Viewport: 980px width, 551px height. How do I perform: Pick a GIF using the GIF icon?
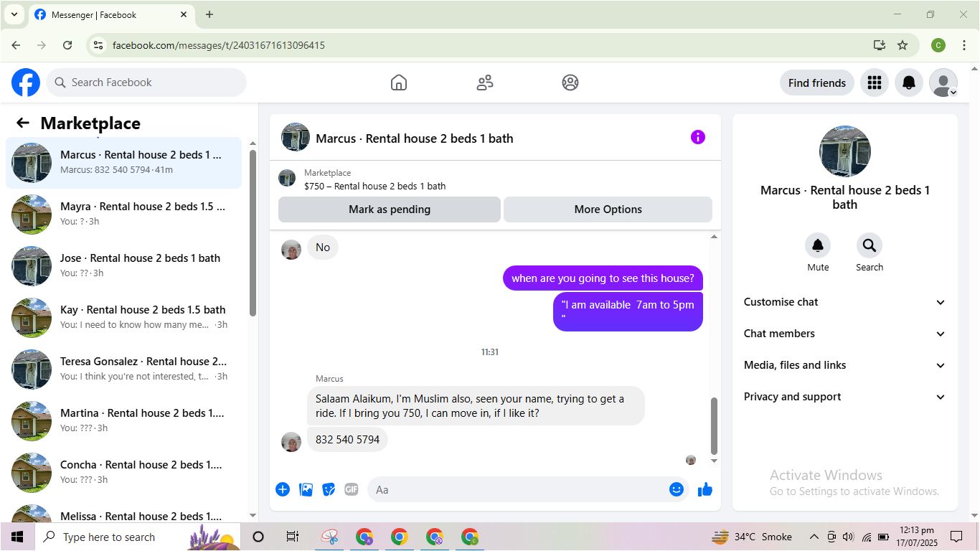351,489
